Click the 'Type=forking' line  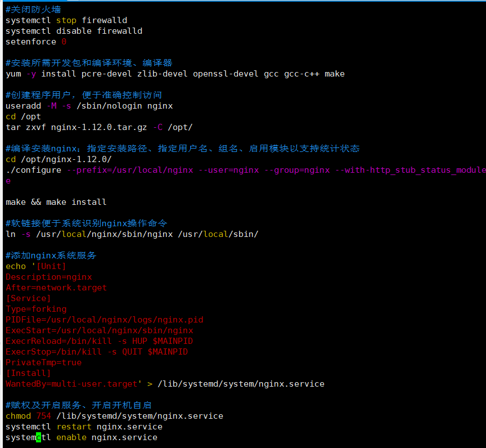tap(36, 309)
